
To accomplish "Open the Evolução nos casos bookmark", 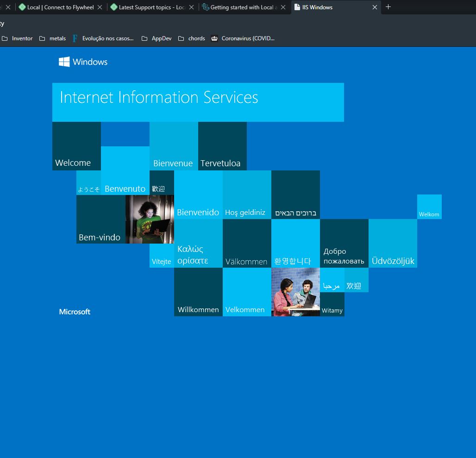I will click(x=103, y=38).
